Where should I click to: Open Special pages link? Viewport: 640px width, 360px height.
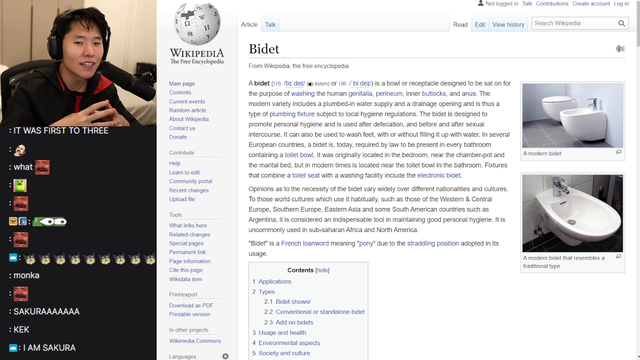pos(186,243)
